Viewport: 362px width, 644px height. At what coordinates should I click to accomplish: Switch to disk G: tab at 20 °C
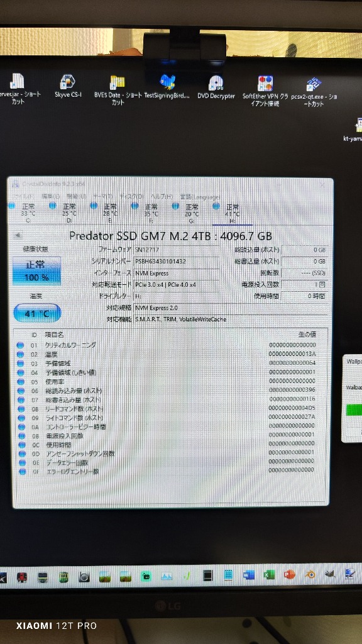pyautogui.click(x=187, y=214)
